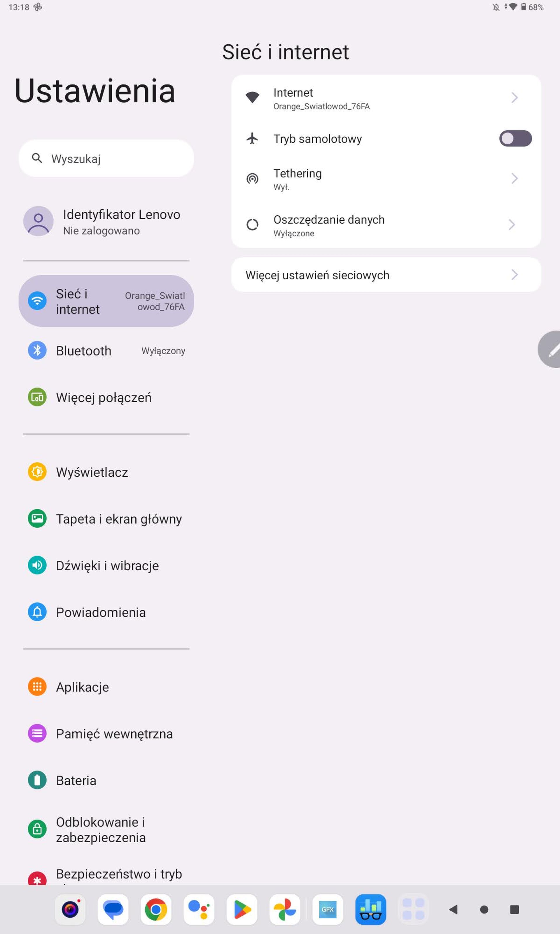Open Identyfikator Lenovo account entry
The image size is (560, 934).
106,222
